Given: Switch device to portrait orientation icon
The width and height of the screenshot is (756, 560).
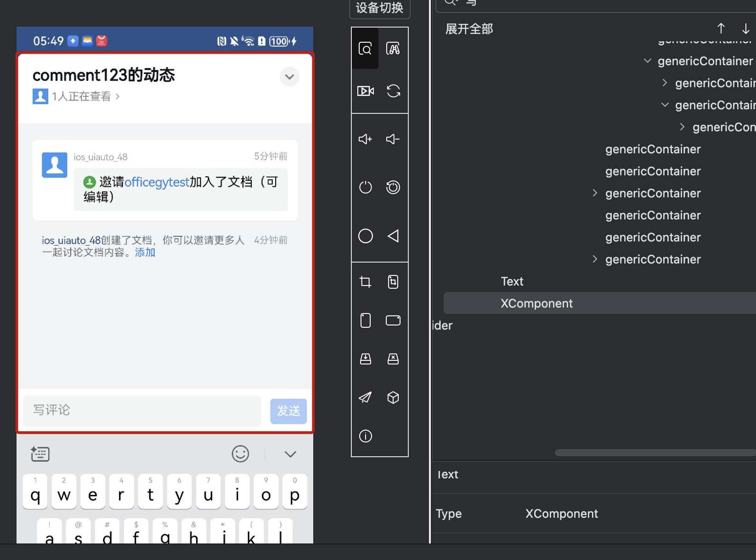Looking at the screenshot, I should (365, 320).
